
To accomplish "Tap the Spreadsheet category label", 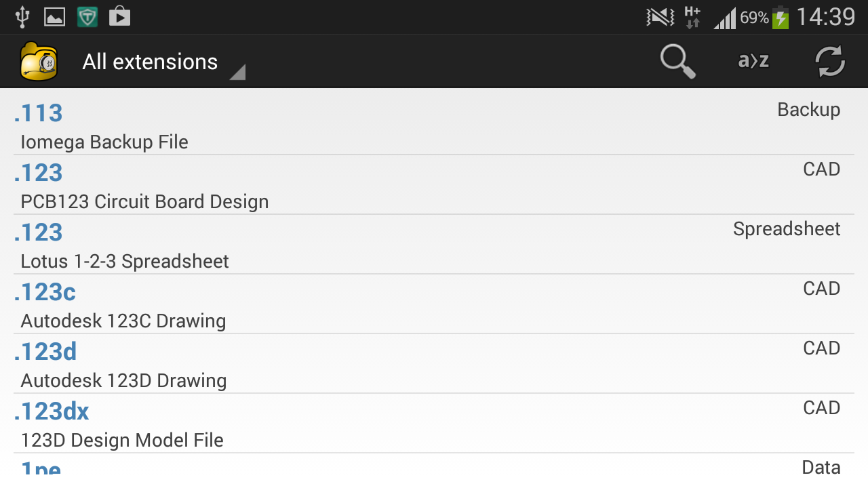I will pos(787,229).
